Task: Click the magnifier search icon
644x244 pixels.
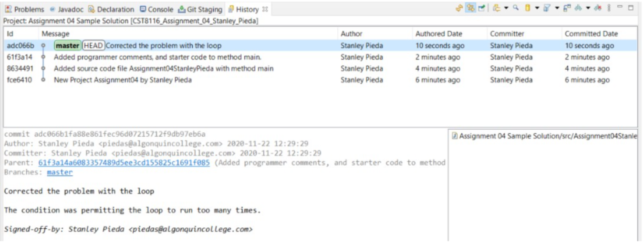Action: click(x=516, y=8)
